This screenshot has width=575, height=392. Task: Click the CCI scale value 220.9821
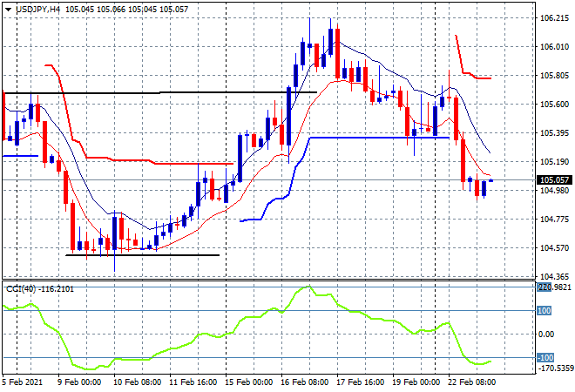click(554, 287)
